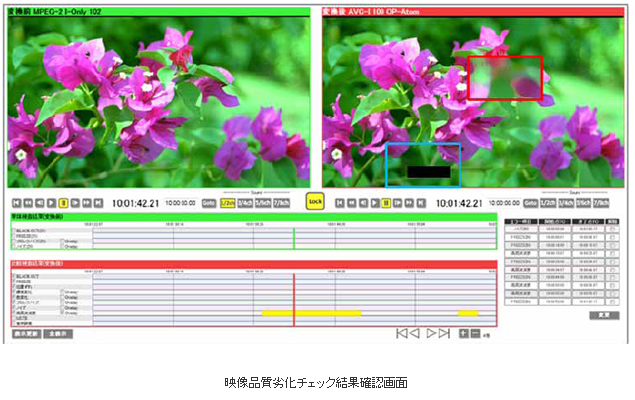Viewport: 635px width, 400px height.
Task: Jump to start on the left player
Action: (17, 203)
